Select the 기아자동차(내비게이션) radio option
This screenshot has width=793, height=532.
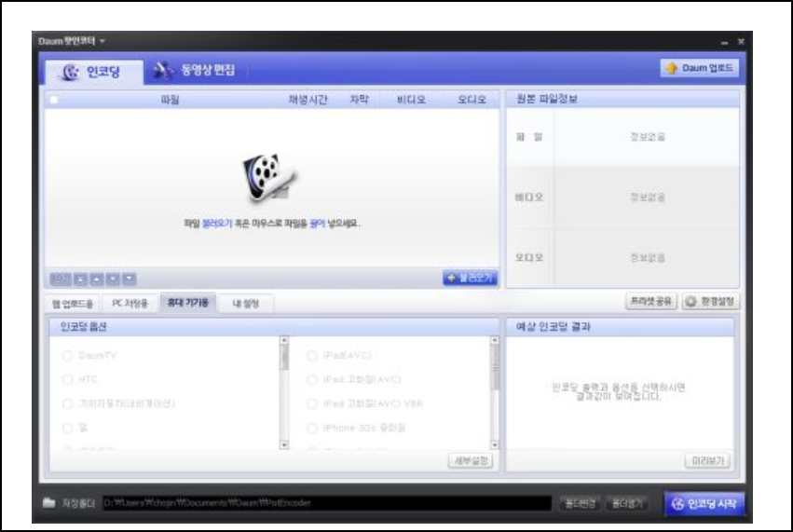pos(67,403)
